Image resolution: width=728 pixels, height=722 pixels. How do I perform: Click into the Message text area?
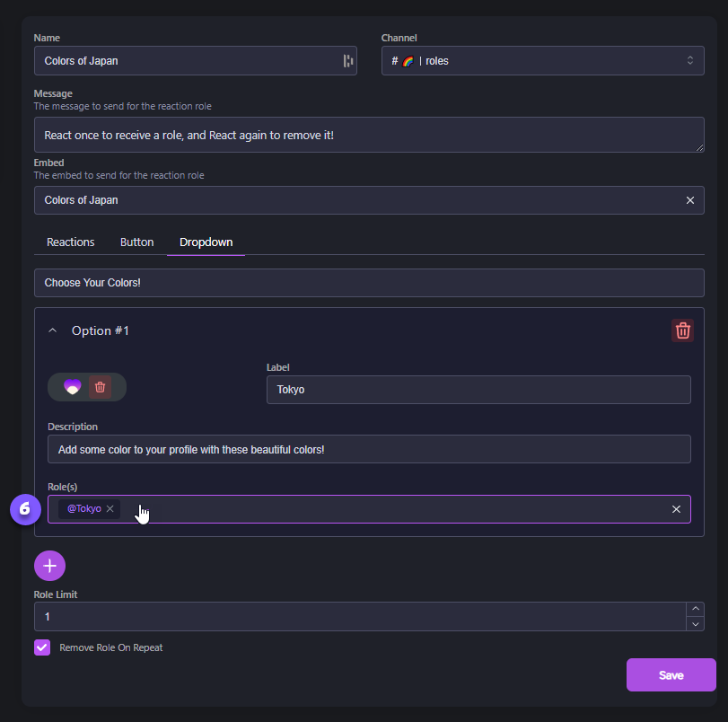tap(368, 135)
